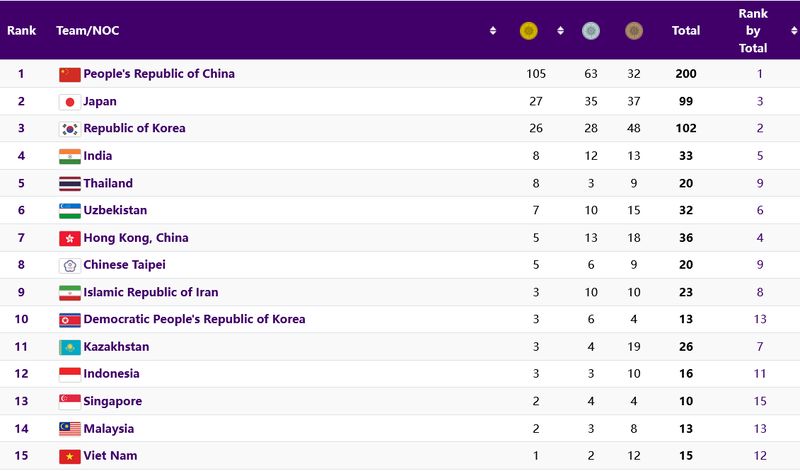
Task: Open the Republic of Korea link
Action: tap(134, 128)
